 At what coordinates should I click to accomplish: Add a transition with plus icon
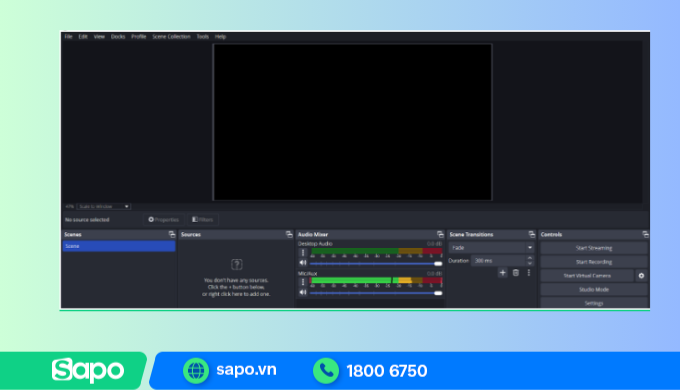(x=502, y=273)
